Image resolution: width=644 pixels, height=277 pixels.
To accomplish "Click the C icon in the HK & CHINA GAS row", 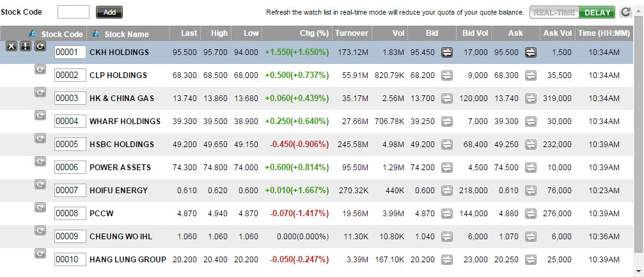I will click(40, 93).
